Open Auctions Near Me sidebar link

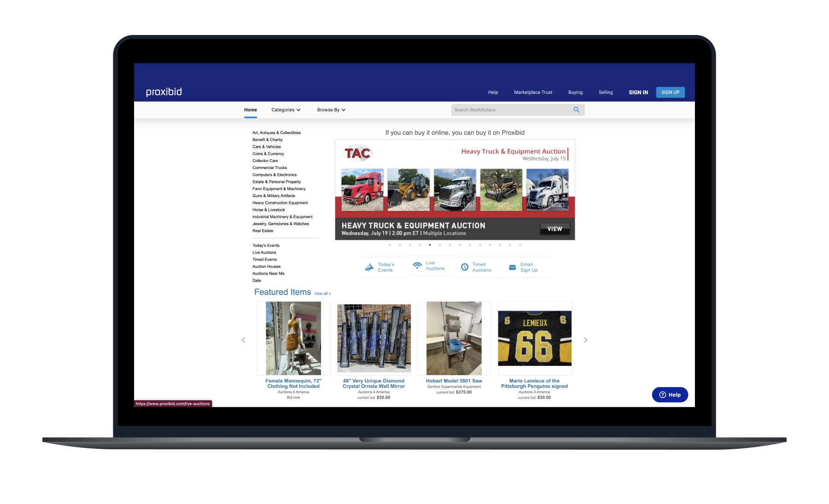269,273
